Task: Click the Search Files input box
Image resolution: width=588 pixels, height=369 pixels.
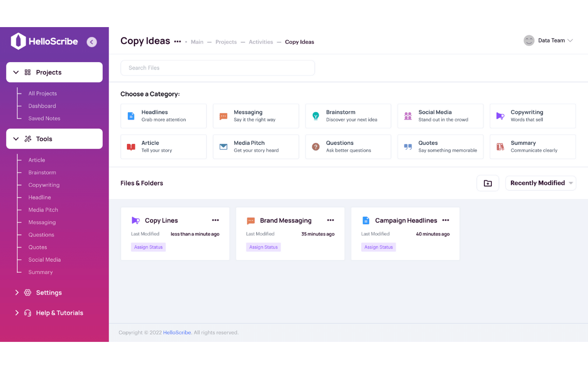Action: (217, 68)
